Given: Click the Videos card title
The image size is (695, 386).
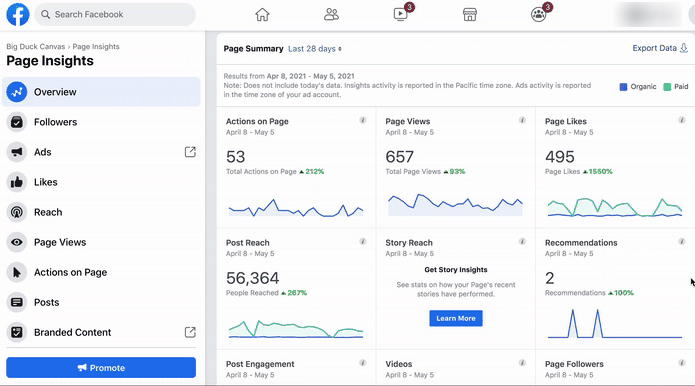Looking at the screenshot, I should pos(398,364).
